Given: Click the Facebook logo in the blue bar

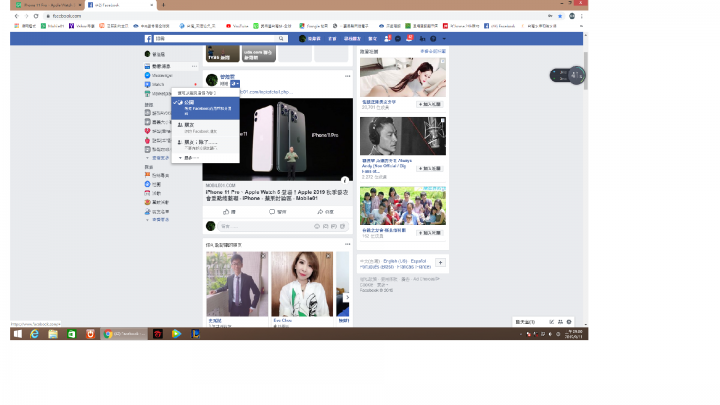Looking at the screenshot, I should point(148,39).
